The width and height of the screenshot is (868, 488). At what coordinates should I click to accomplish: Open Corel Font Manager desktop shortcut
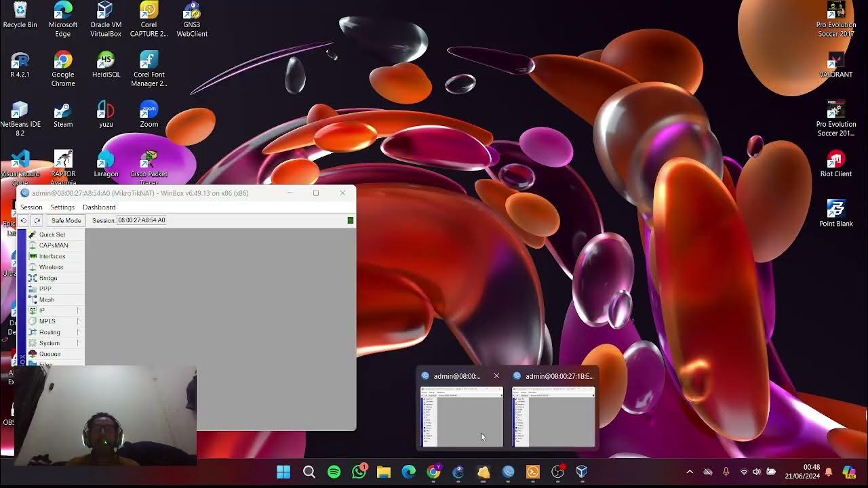[149, 69]
